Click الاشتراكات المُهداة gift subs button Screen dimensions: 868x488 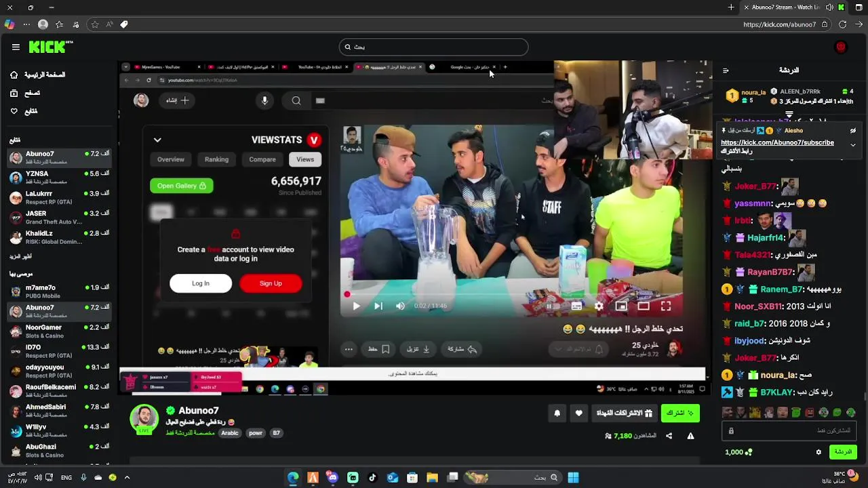624,413
